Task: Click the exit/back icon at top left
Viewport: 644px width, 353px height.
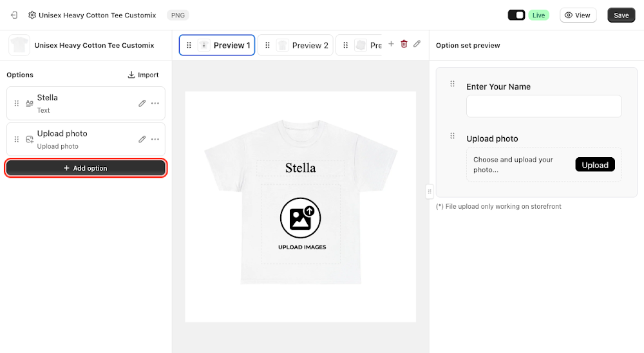Action: tap(14, 15)
